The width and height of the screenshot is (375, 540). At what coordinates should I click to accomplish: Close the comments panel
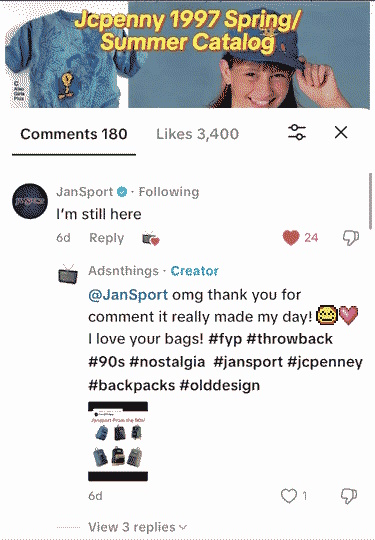341,132
